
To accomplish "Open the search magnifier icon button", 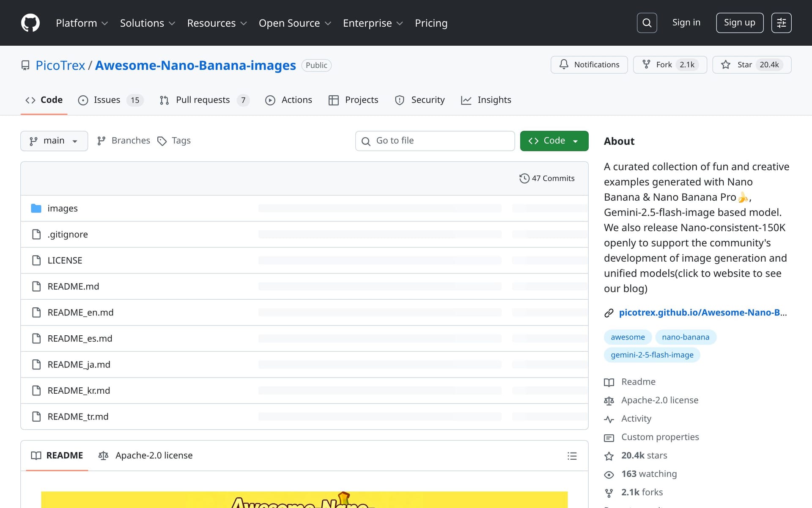I will pyautogui.click(x=647, y=23).
